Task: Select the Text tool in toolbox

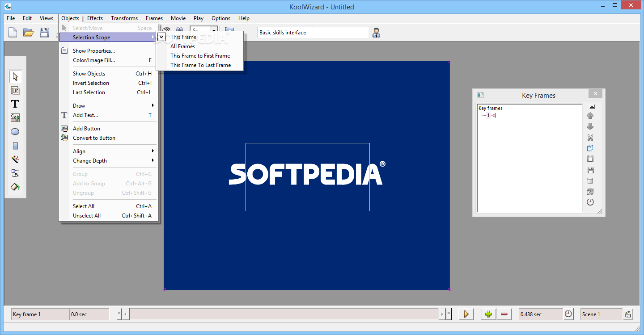Action: 15,104
